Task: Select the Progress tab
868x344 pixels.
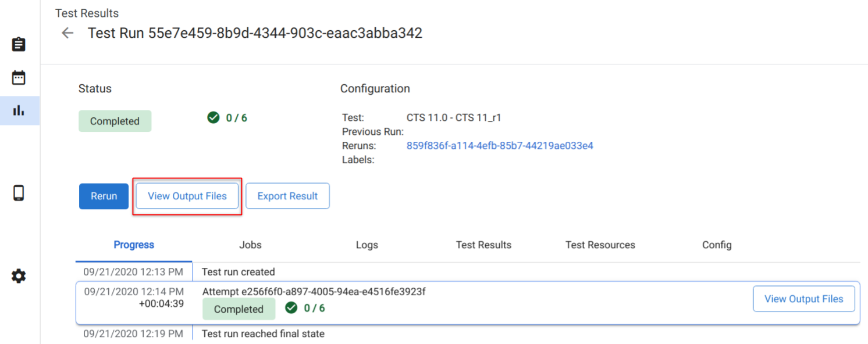Action: 134,245
